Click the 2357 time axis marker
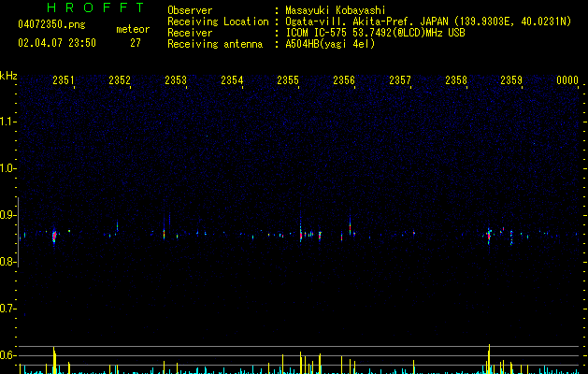 (x=400, y=79)
